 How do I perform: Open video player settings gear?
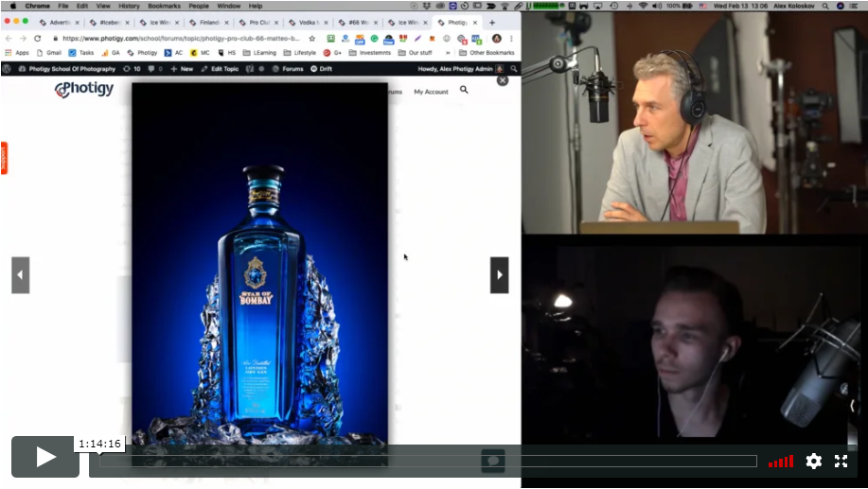coord(813,461)
